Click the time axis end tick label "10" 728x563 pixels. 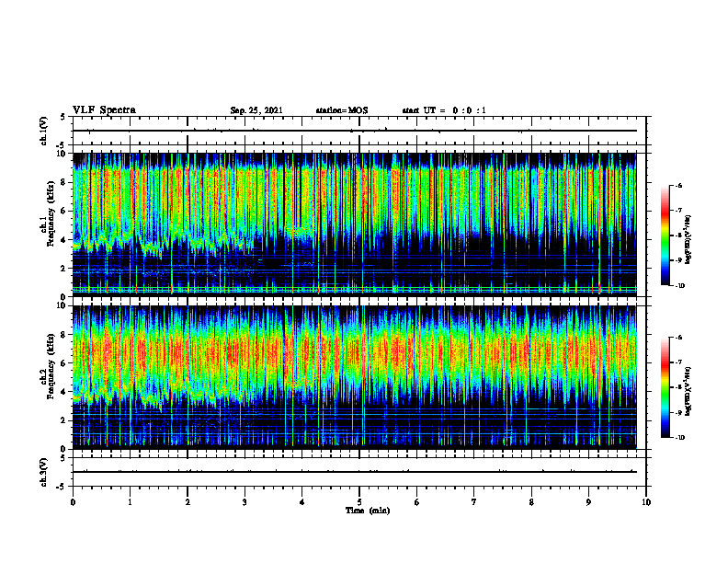pyautogui.click(x=646, y=502)
